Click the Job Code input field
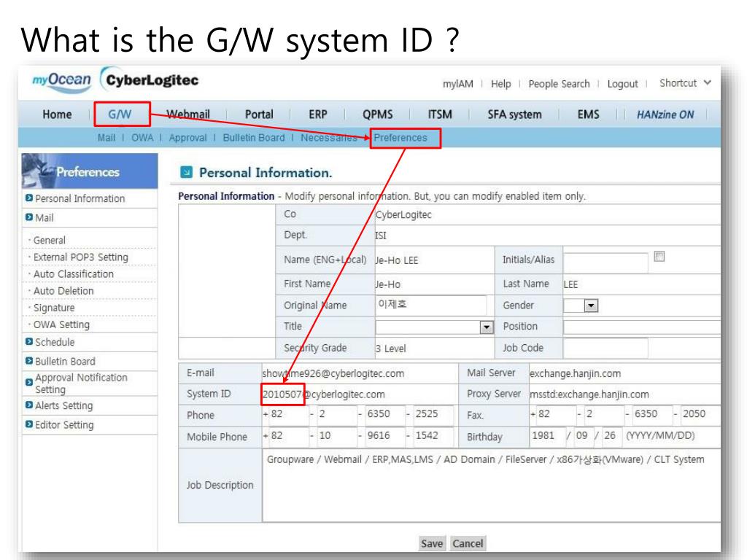Viewport: 747px width, 560px height. point(605,348)
